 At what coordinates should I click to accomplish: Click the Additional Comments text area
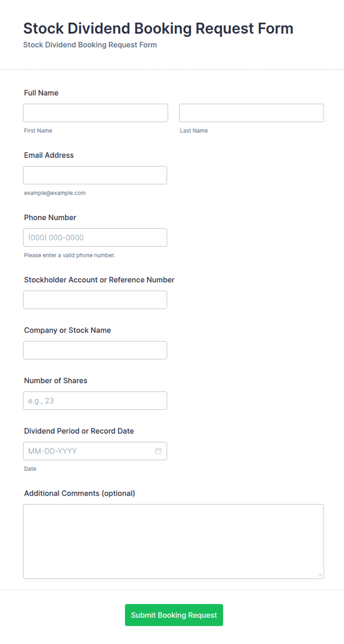coord(173,541)
